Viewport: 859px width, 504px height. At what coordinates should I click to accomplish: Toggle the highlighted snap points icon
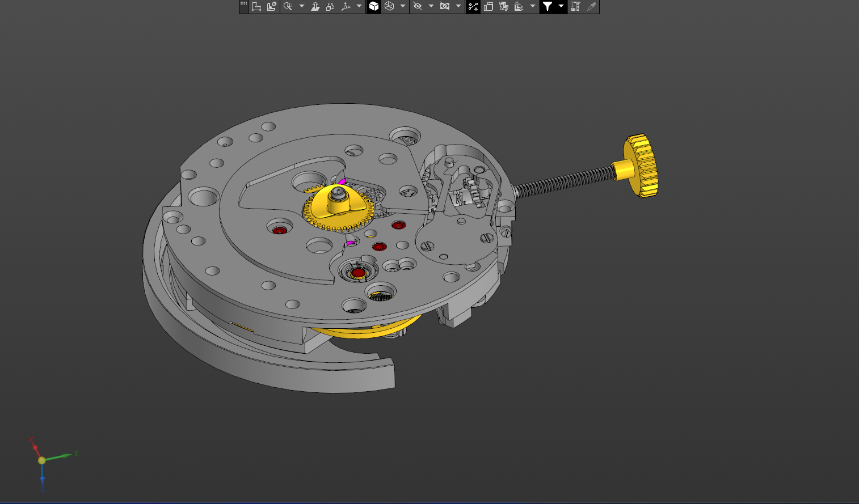click(473, 6)
